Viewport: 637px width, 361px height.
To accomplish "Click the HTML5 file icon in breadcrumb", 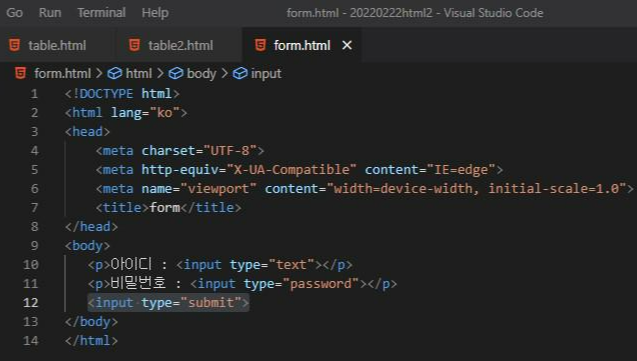I will 20,73.
